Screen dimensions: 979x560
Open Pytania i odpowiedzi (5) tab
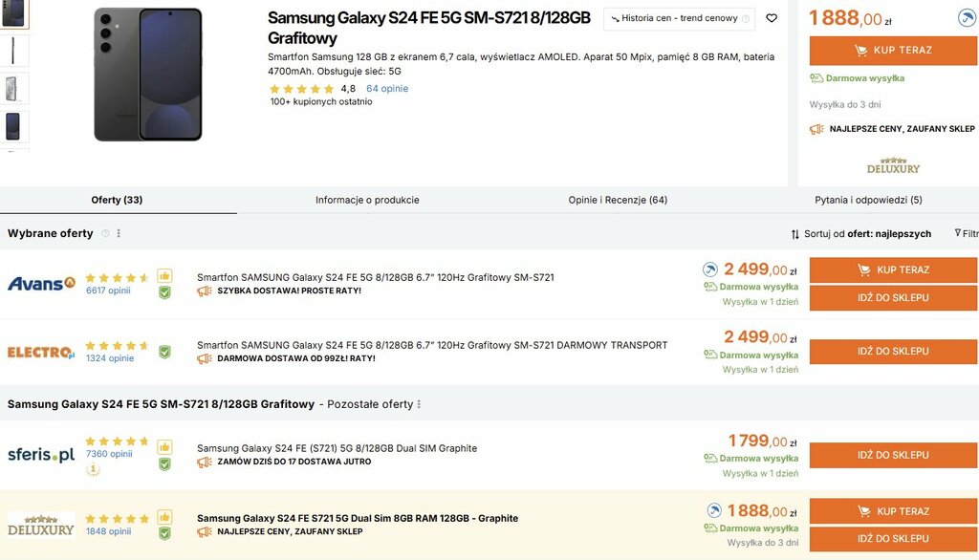868,200
